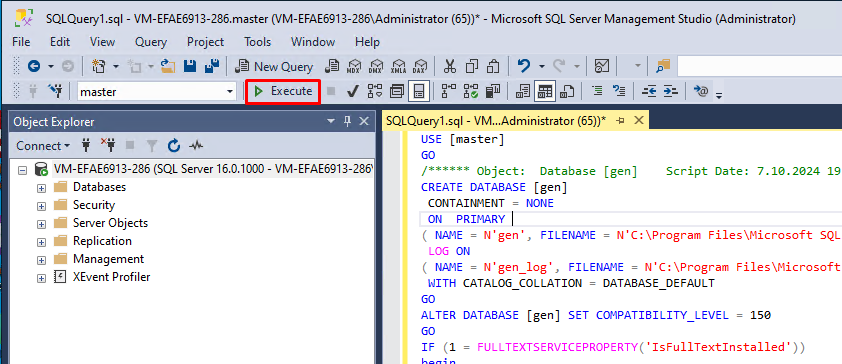Click the Find in Files icon
The height and width of the screenshot is (364, 842).
(x=664, y=67)
